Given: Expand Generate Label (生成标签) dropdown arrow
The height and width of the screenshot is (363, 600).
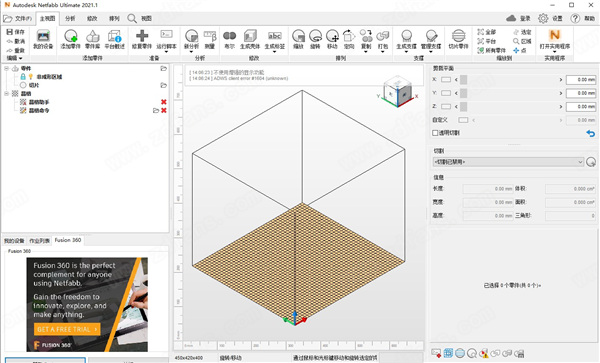Looking at the screenshot, I should coord(274,52).
